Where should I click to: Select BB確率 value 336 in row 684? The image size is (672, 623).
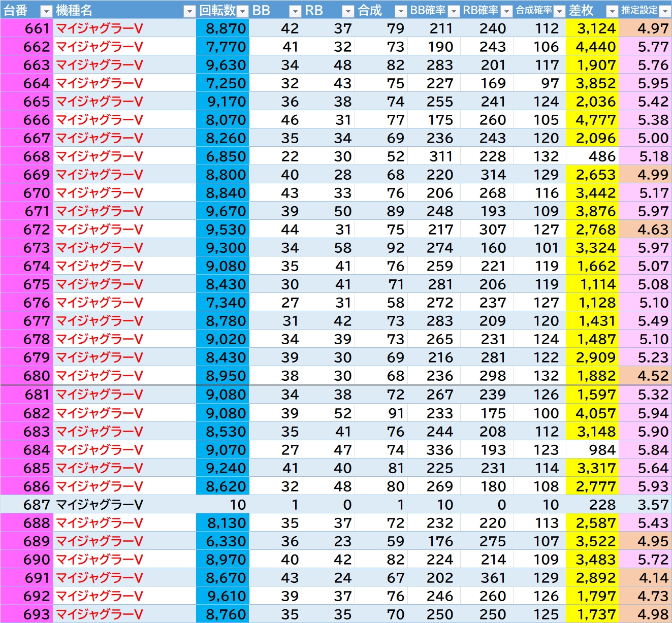[x=434, y=450]
